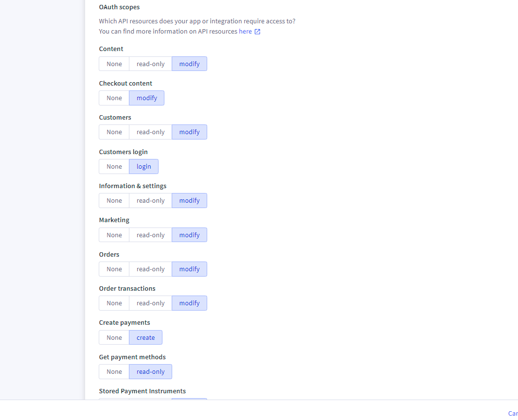This screenshot has width=518, height=420.
Task: Disable Customers access by selecting None
Action: pos(114,132)
